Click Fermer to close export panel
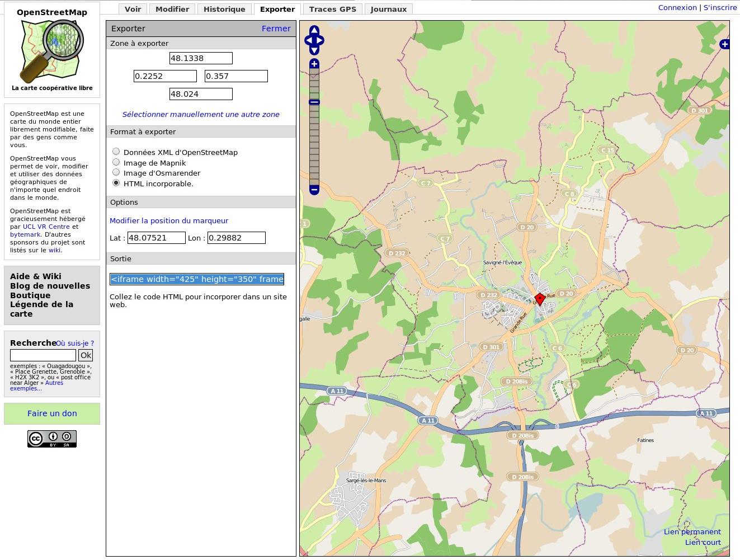740x560 pixels. point(276,29)
